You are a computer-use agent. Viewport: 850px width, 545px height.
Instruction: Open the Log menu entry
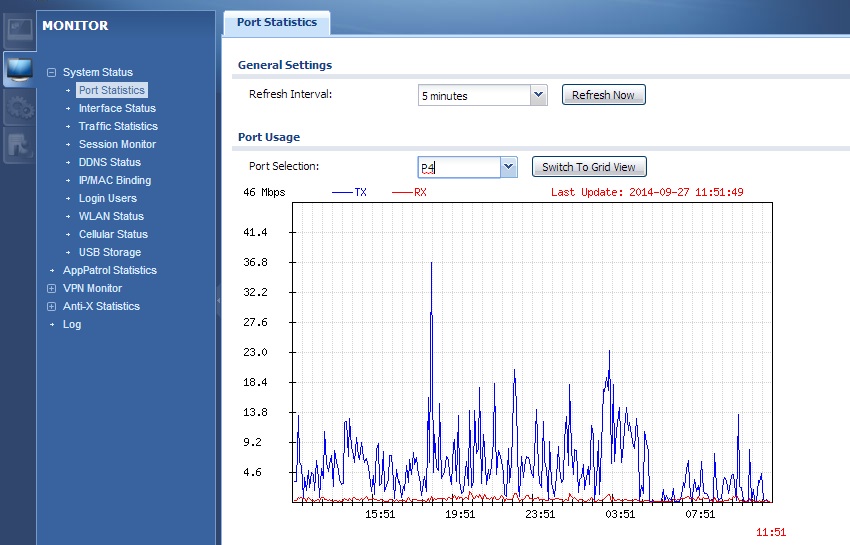click(72, 324)
